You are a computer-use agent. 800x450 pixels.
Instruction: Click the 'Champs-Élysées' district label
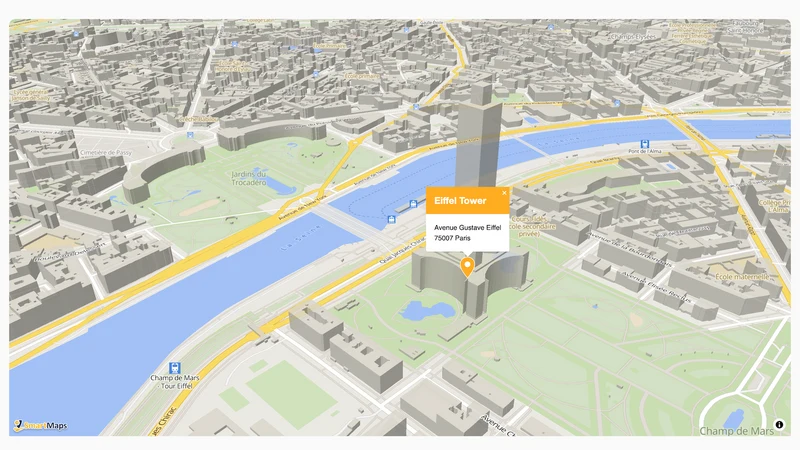click(635, 37)
